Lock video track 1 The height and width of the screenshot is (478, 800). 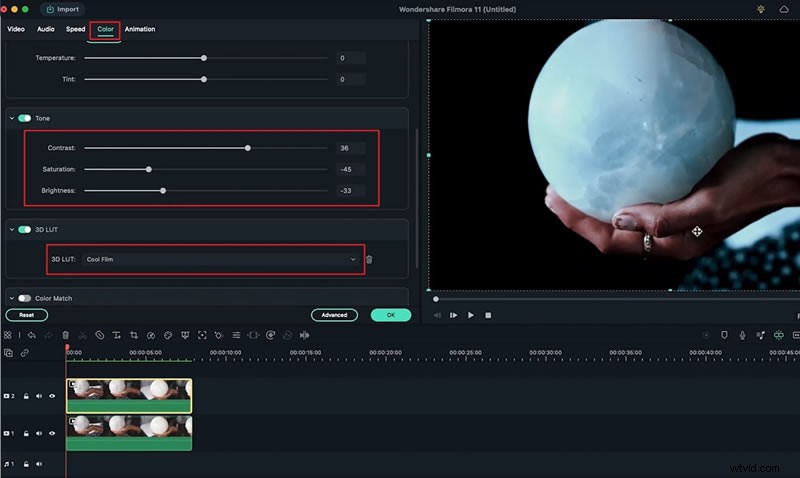[x=26, y=433]
